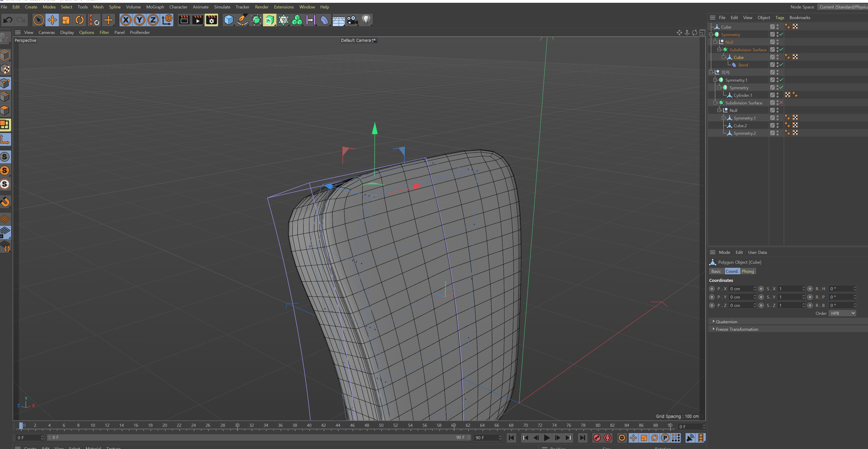Switch to Polygons mode in sidebar

point(5,110)
